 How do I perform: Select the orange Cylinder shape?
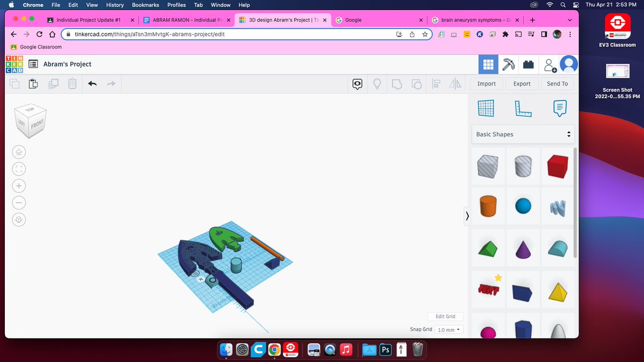pos(488,206)
